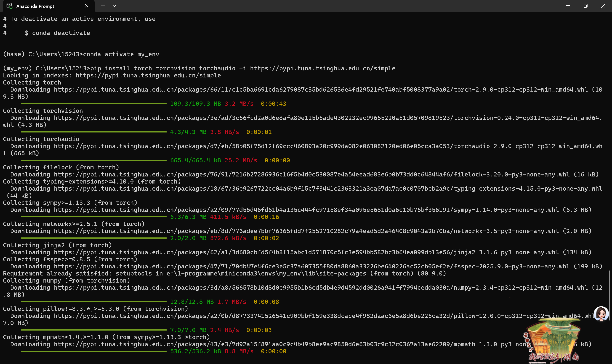The width and height of the screenshot is (612, 364).
Task: Click the Anaconda Prompt tab icon
Action: [10, 6]
